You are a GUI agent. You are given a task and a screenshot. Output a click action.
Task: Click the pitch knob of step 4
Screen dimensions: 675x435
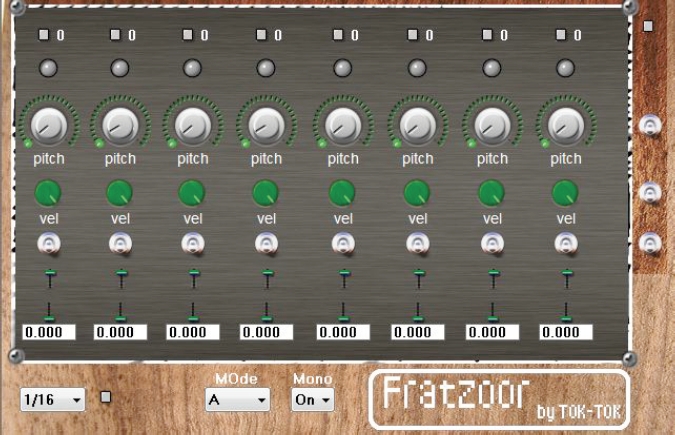pyautogui.click(x=266, y=125)
